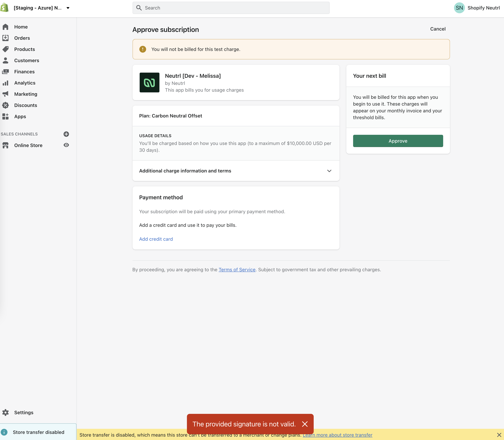
Task: View Online Store via eye icon
Action: click(66, 145)
